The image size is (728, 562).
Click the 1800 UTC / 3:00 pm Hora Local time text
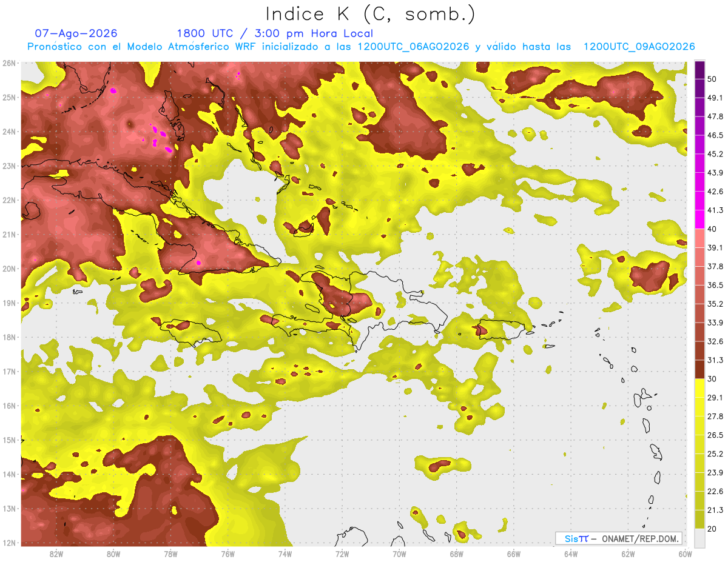point(275,33)
